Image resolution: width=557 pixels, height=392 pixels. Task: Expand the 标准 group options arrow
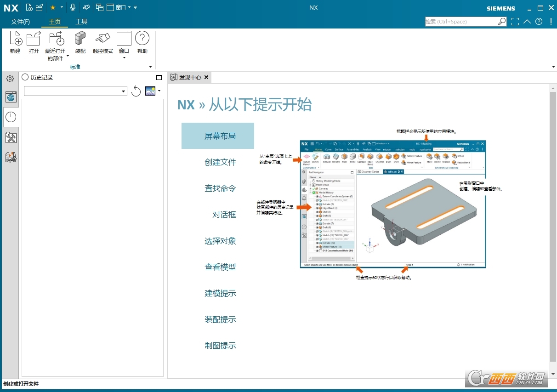pos(150,67)
